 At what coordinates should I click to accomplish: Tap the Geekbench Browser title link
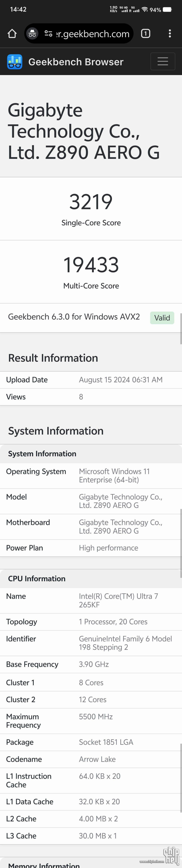(x=76, y=62)
